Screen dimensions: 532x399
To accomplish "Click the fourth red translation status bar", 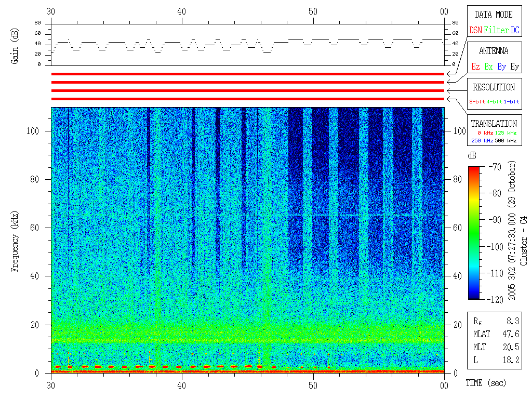I will pos(248,99).
